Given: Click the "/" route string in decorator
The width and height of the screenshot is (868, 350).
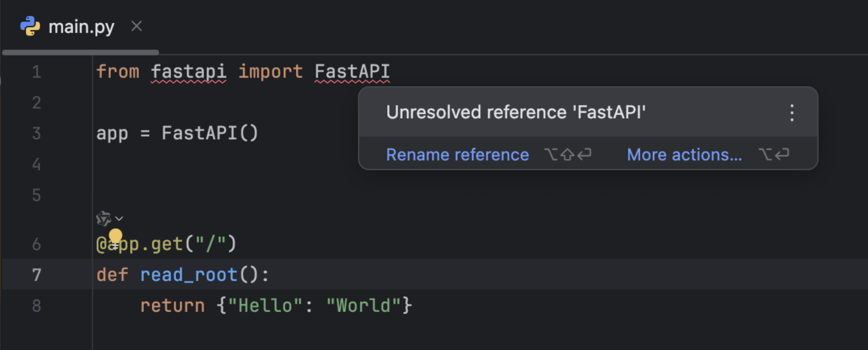Looking at the screenshot, I should [x=210, y=244].
